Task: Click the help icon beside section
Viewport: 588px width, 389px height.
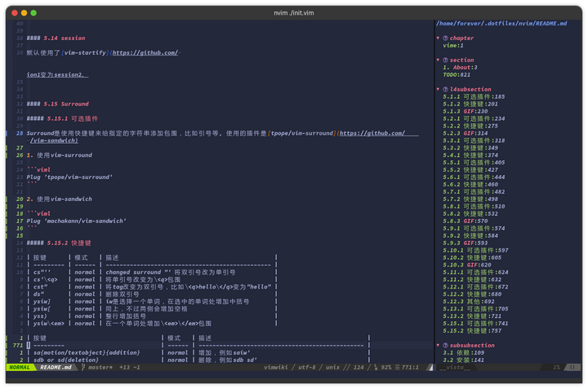Action: (x=445, y=60)
